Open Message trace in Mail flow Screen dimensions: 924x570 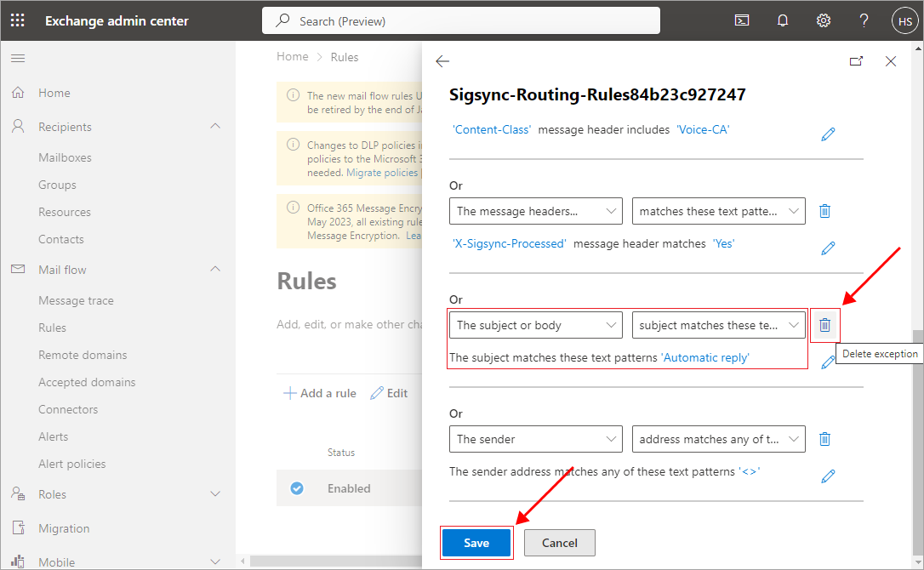(76, 300)
